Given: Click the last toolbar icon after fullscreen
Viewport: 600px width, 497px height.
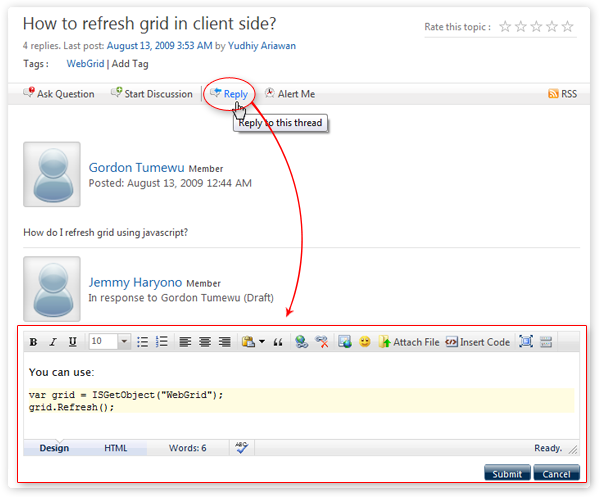Looking at the screenshot, I should tap(546, 342).
